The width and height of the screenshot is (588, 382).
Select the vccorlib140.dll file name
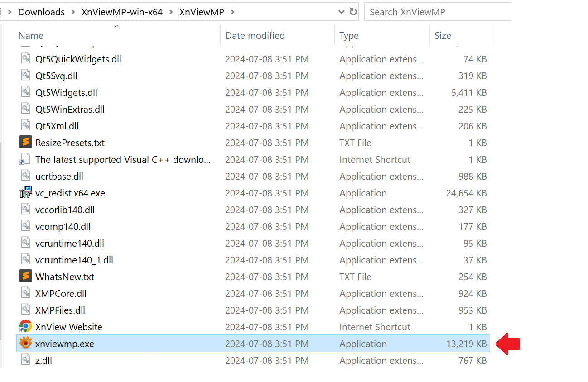coord(65,210)
